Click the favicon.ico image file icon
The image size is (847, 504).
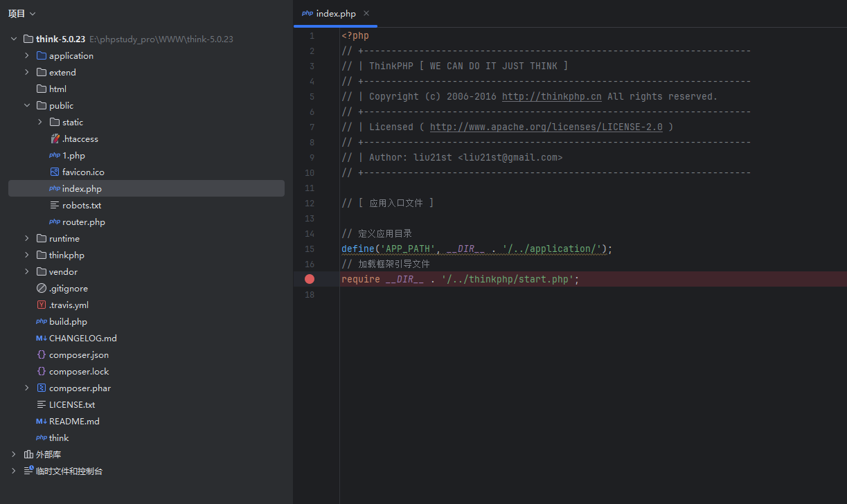click(55, 172)
